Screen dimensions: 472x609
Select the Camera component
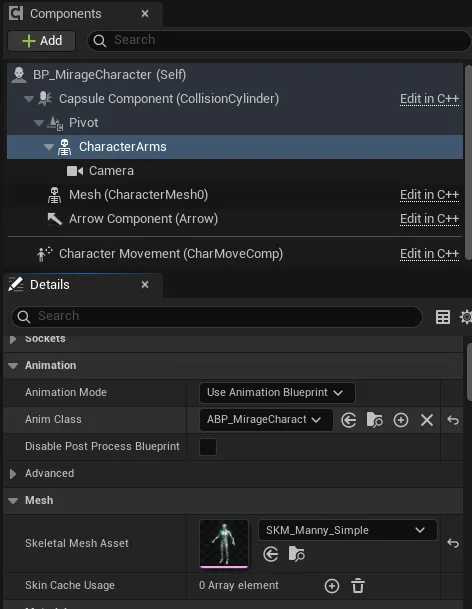coord(235,171)
